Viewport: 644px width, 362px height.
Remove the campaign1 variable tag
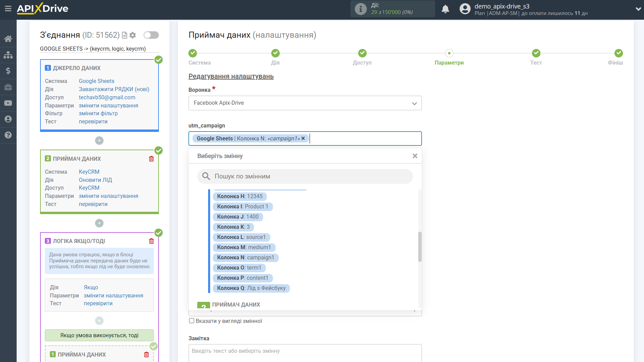303,138
